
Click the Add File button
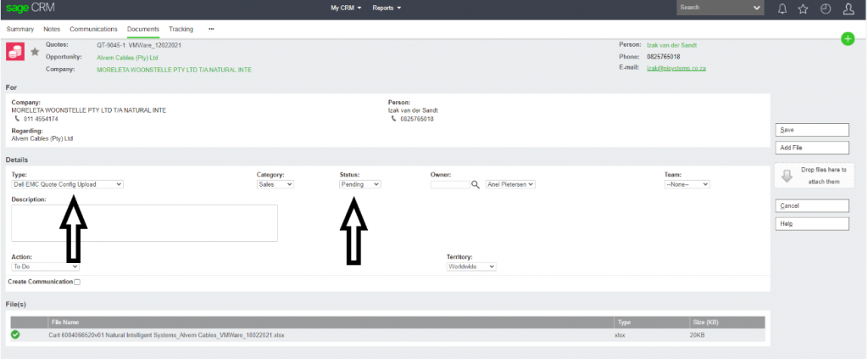812,148
